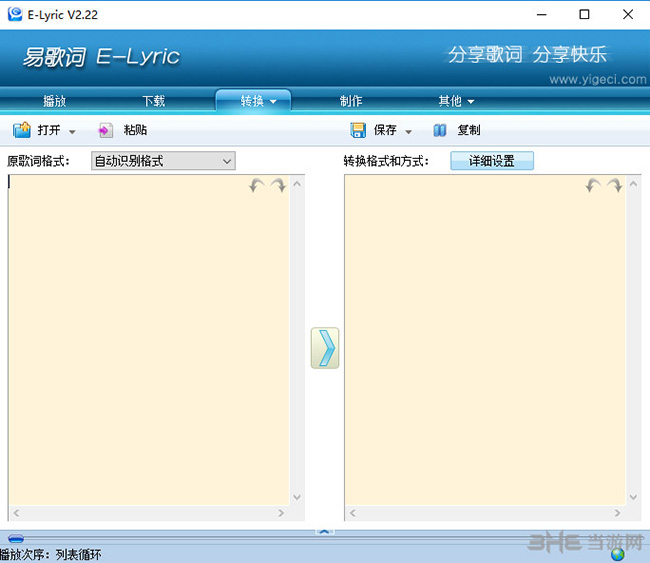650x563 pixels.
Task: Select the 转换 tab
Action: 252,101
